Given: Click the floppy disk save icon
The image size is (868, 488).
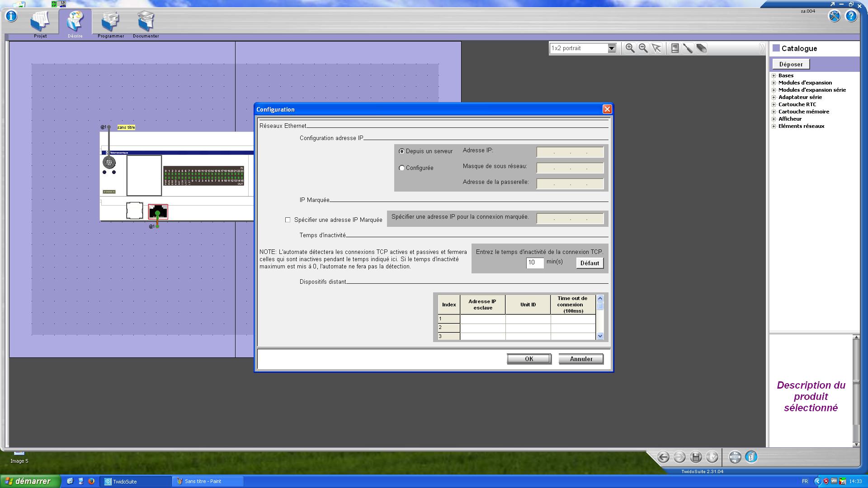Looking at the screenshot, I should tap(696, 457).
